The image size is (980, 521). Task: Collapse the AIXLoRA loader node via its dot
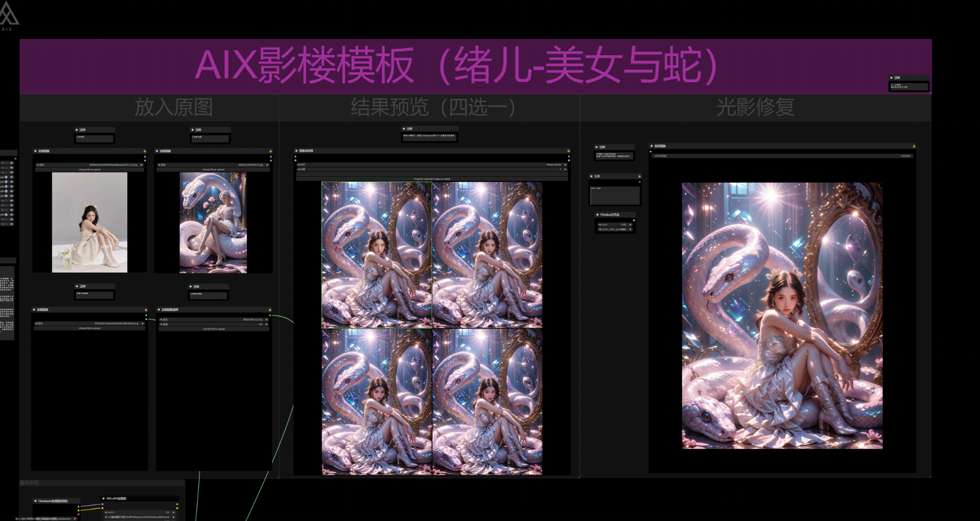pos(103,499)
